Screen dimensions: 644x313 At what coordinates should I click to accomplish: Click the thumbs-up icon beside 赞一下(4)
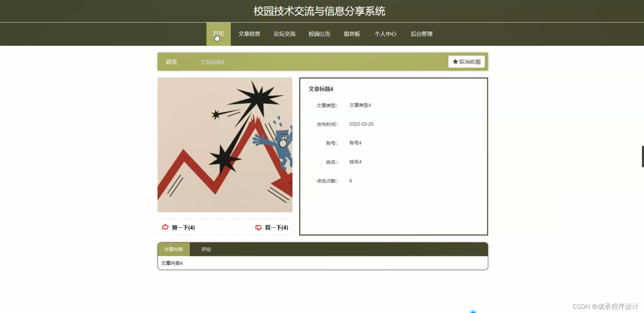pos(165,227)
